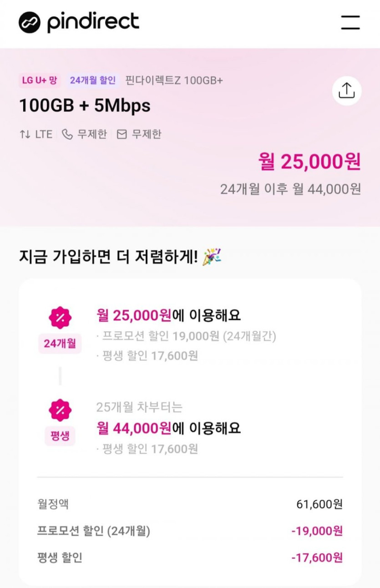Click the 평생 discount badge icon
The width and height of the screenshot is (380, 588).
[x=60, y=410]
